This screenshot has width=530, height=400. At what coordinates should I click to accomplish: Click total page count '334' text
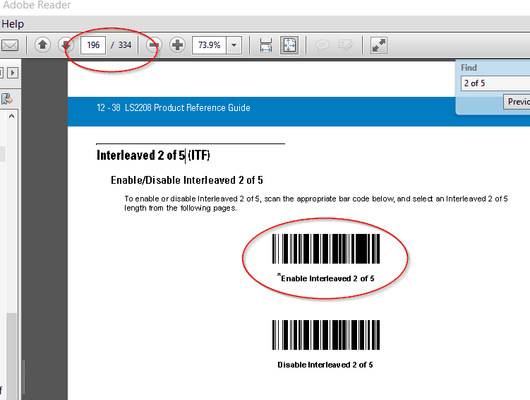tap(124, 45)
